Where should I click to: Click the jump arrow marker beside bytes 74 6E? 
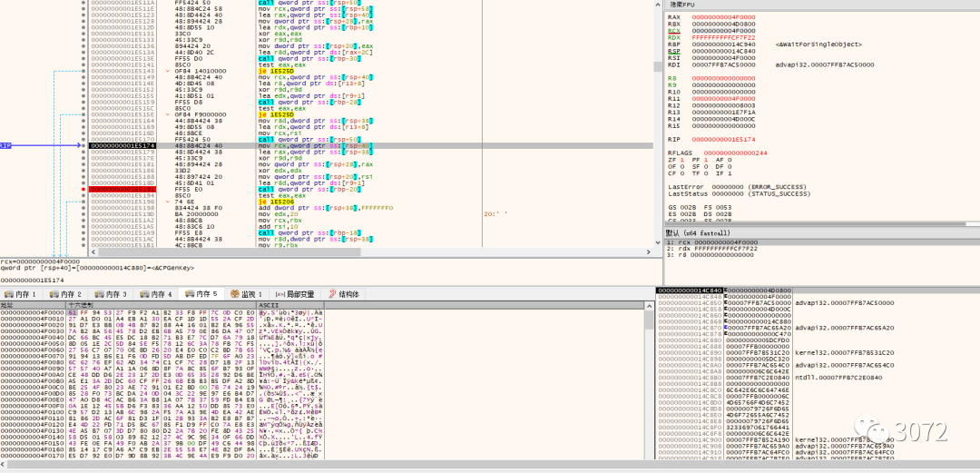(168, 202)
